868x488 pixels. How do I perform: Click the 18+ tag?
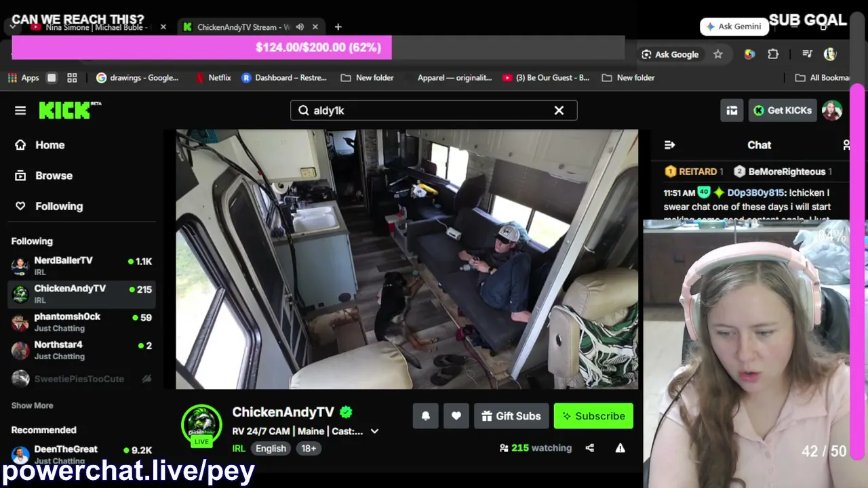(x=309, y=449)
